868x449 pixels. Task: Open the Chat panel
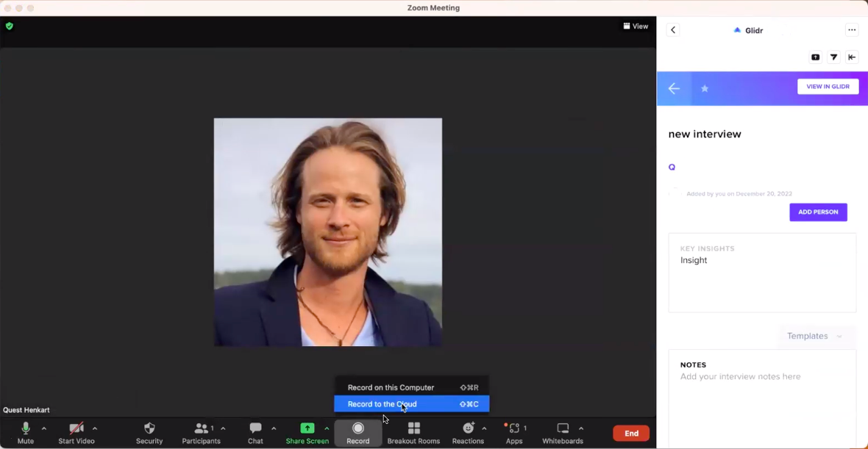(x=255, y=433)
